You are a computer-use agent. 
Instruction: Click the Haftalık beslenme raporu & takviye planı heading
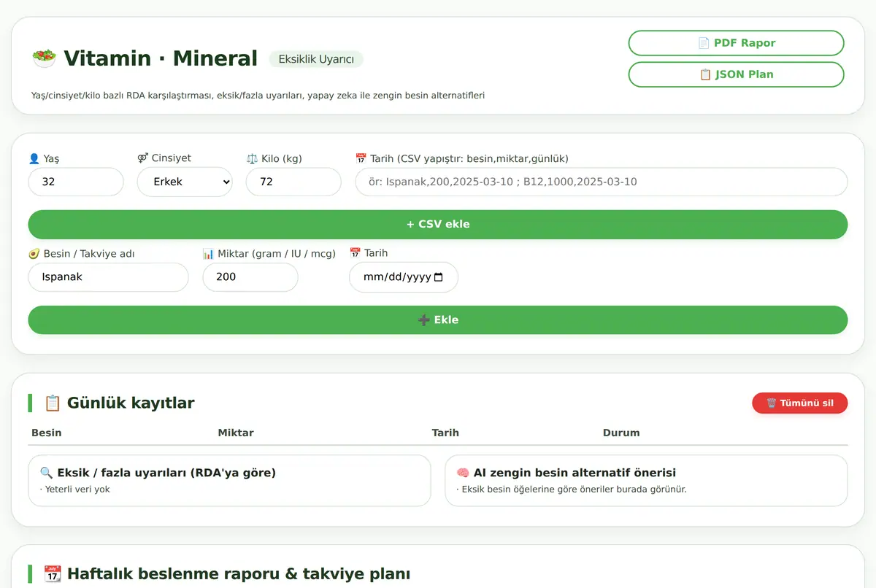tap(239, 574)
